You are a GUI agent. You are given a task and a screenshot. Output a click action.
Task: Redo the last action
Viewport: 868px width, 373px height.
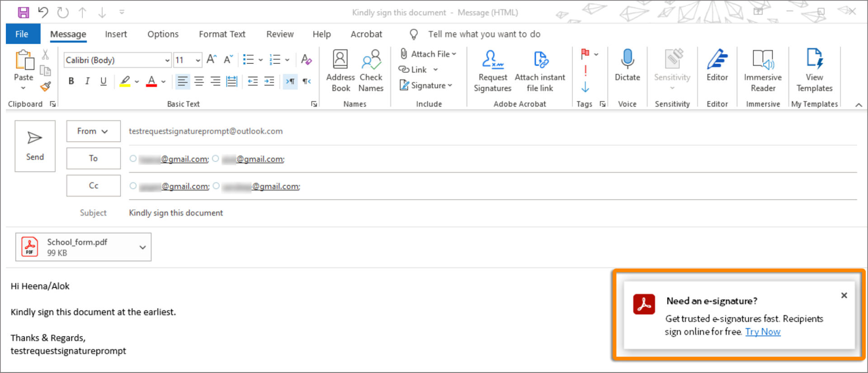coord(63,12)
